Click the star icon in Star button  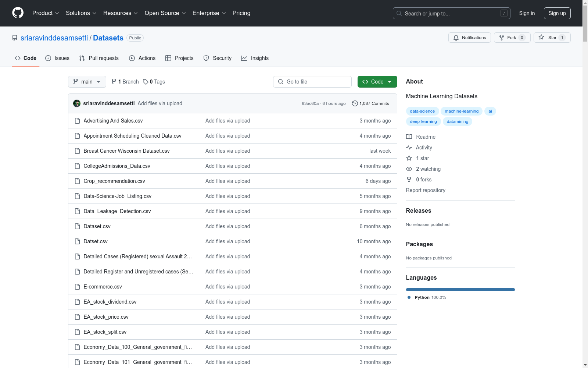coord(541,37)
